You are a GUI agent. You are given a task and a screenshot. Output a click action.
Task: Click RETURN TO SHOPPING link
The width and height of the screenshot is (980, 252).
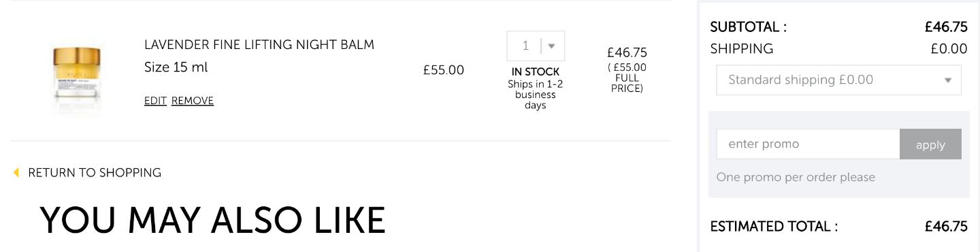pyautogui.click(x=95, y=173)
